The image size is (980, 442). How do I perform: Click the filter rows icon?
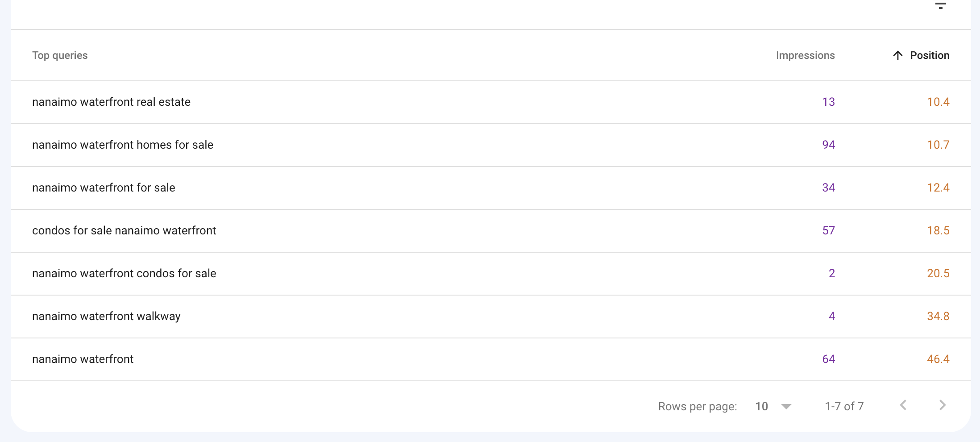click(940, 5)
